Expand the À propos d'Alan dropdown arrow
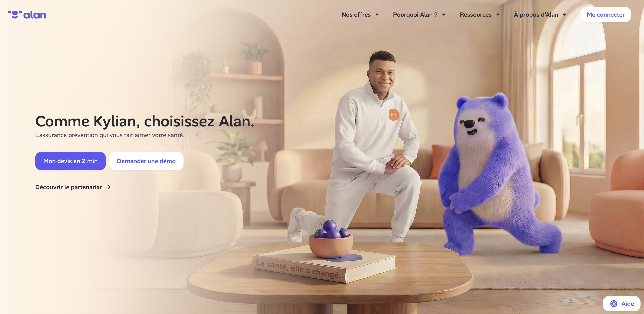The height and width of the screenshot is (314, 644). (564, 15)
